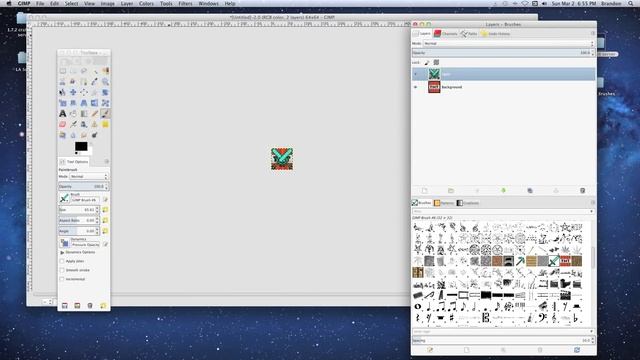The height and width of the screenshot is (360, 640).
Task: Select the Select by Color tool
Action: click(x=105, y=71)
